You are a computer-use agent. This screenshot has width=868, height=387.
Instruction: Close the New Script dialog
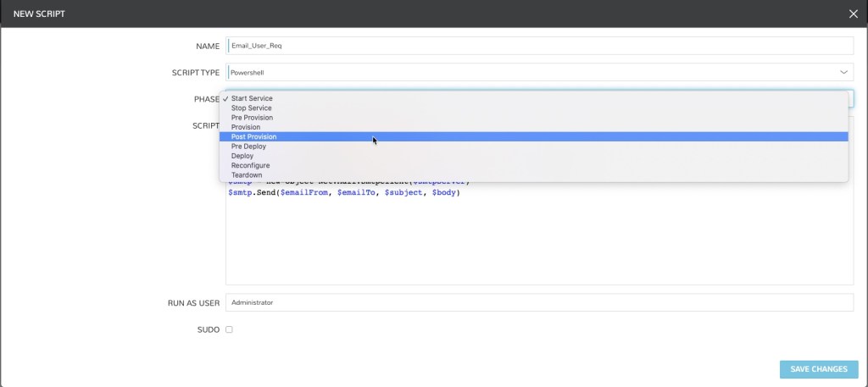[853, 14]
